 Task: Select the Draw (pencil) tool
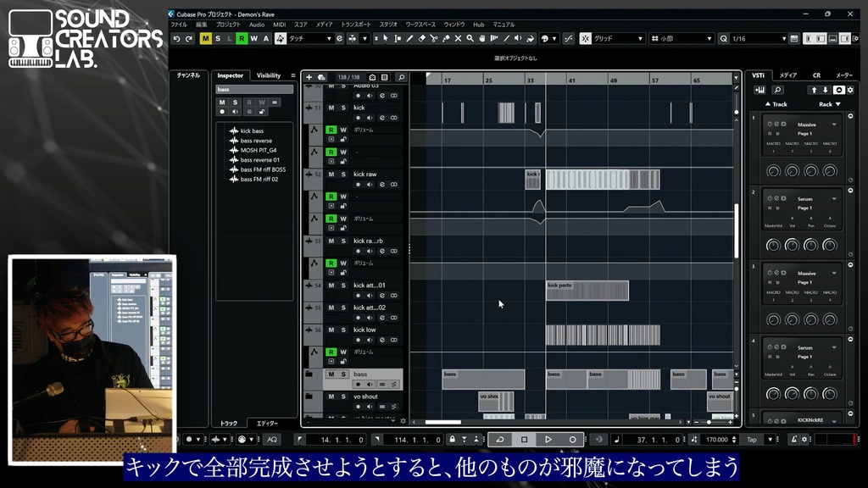pos(409,39)
